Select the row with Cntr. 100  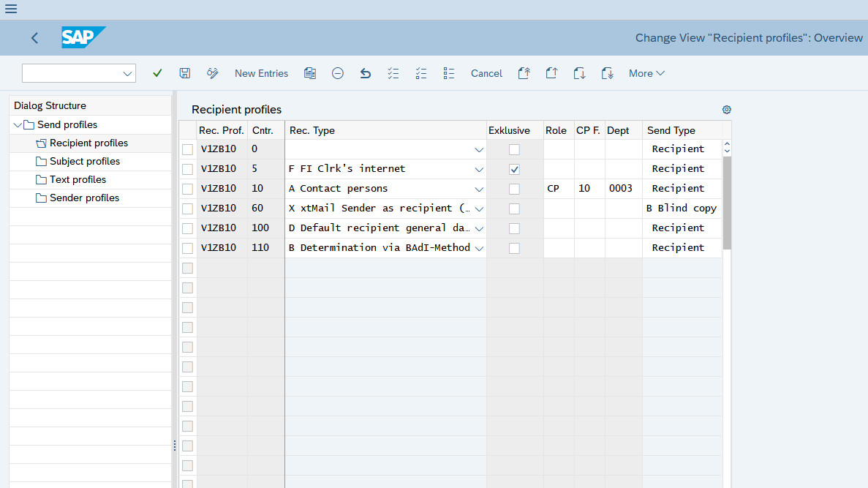[x=188, y=228]
